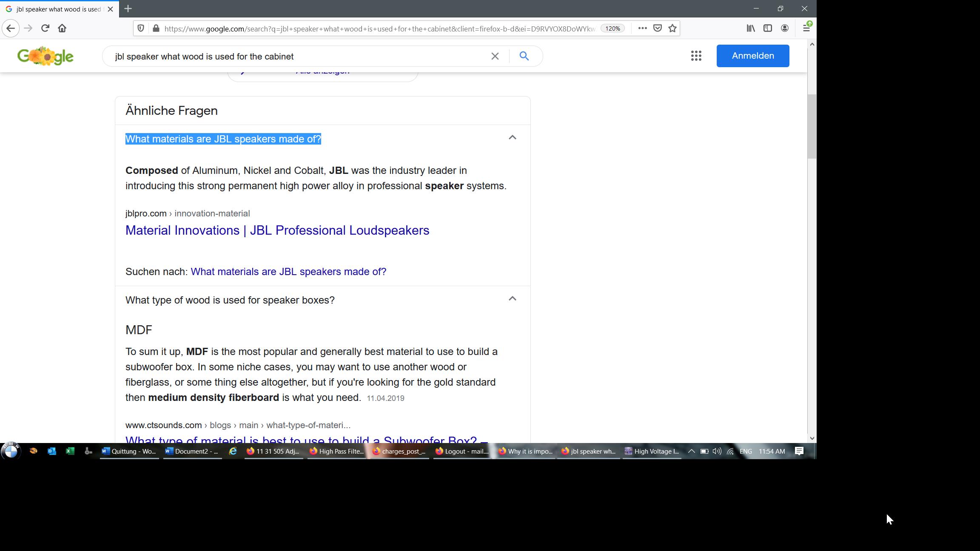
Task: Click the page vertical scrollbar thumb
Action: (812, 126)
